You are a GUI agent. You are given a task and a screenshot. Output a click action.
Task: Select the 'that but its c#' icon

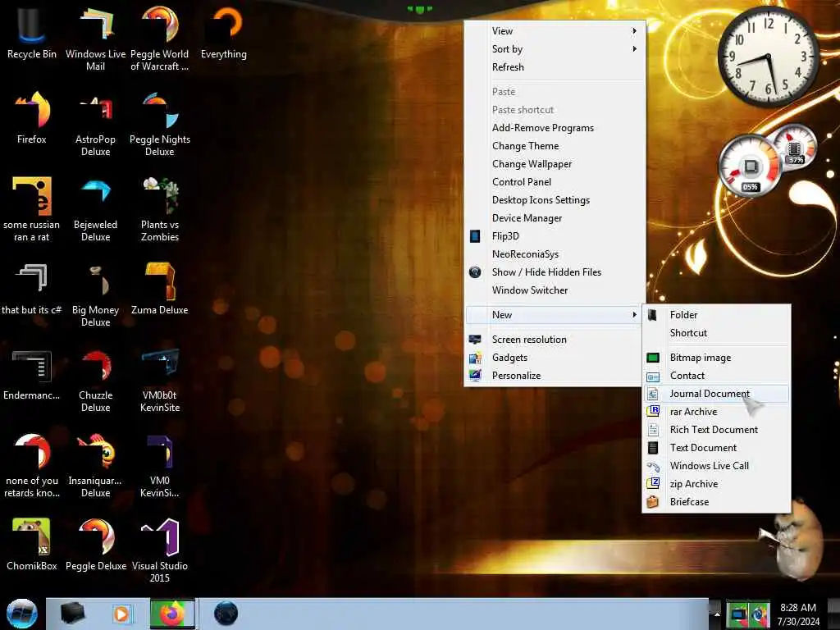coord(32,289)
